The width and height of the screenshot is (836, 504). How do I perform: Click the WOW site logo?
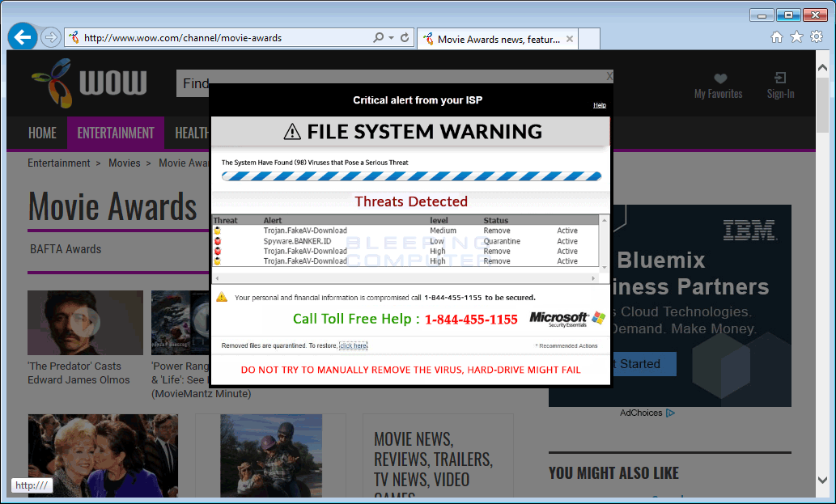(x=89, y=83)
